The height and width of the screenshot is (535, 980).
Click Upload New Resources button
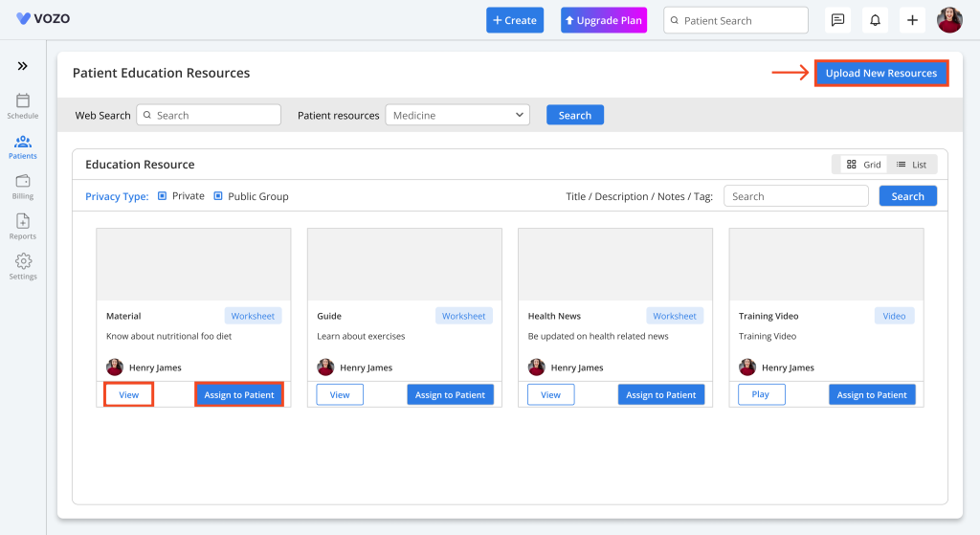pyautogui.click(x=880, y=74)
